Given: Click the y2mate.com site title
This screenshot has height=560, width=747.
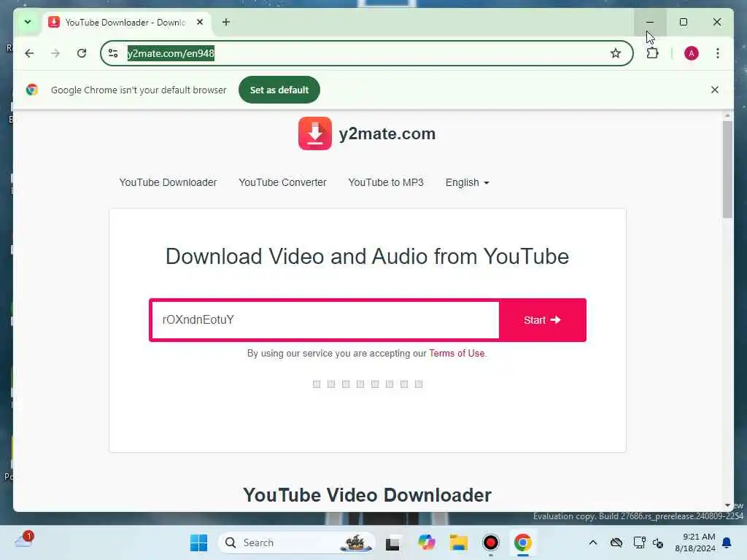Looking at the screenshot, I should click(387, 134).
